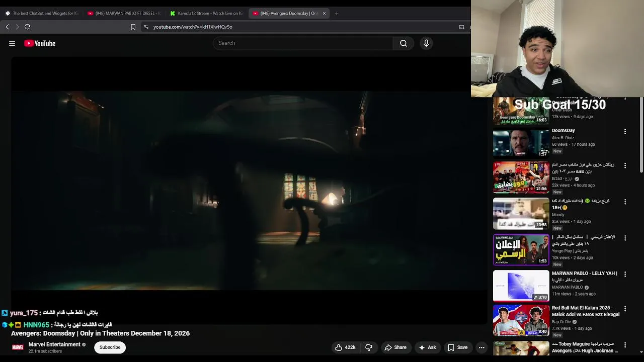The height and width of the screenshot is (362, 644).
Task: Open the YouTube guide hamburger menu
Action: 12,43
